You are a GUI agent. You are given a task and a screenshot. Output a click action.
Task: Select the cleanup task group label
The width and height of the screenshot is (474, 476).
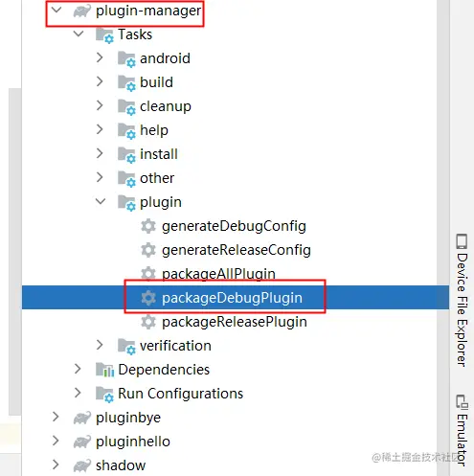click(166, 106)
